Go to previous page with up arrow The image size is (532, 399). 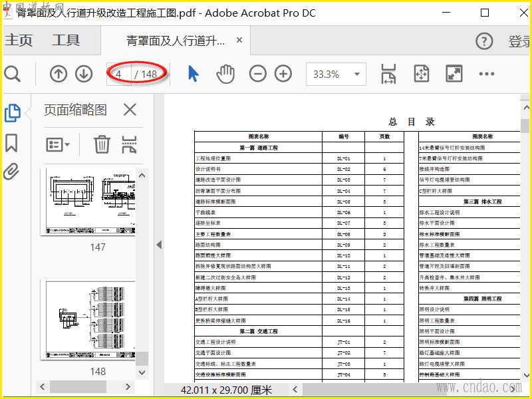click(58, 74)
